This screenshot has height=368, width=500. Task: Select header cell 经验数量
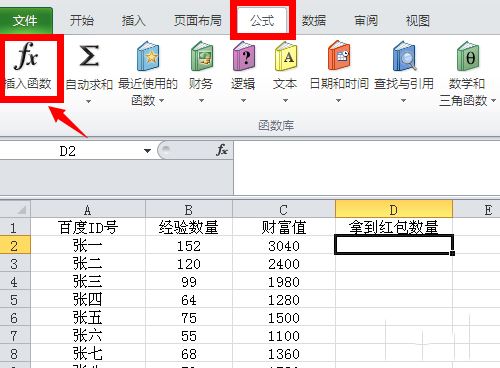(x=189, y=227)
